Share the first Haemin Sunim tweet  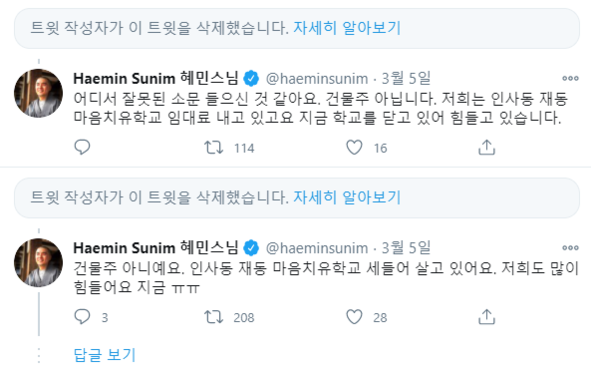pos(487,147)
